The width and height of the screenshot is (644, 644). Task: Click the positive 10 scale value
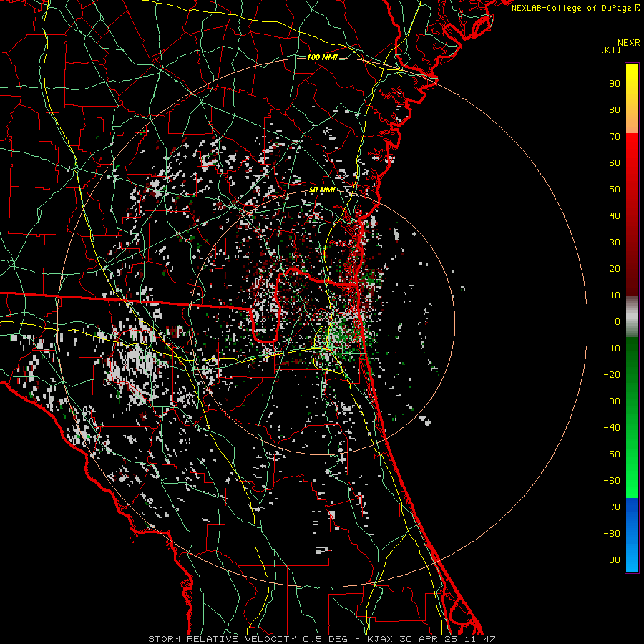[615, 296]
